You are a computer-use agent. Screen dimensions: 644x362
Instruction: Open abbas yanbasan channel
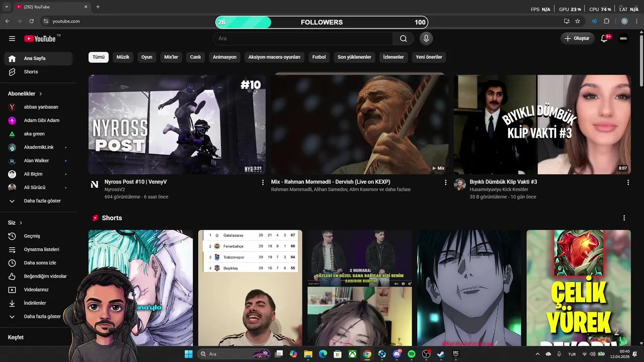pos(38,107)
